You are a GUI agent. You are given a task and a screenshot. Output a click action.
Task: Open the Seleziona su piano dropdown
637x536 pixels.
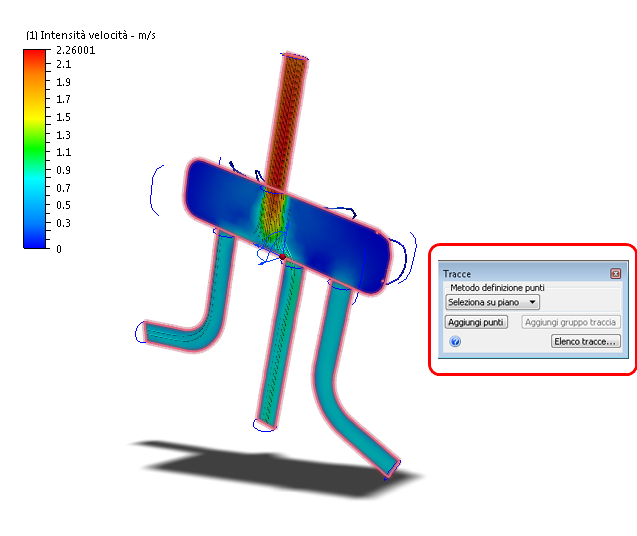tap(492, 302)
